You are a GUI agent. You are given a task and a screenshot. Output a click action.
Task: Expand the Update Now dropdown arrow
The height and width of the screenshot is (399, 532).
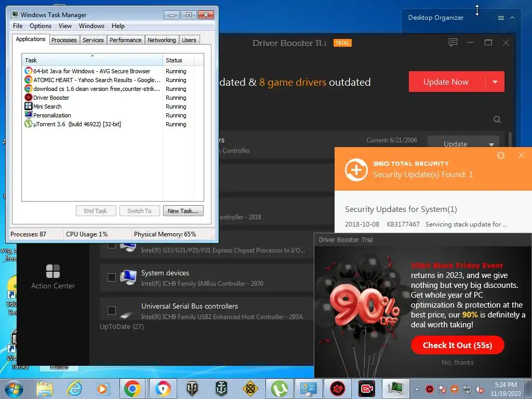pos(495,82)
